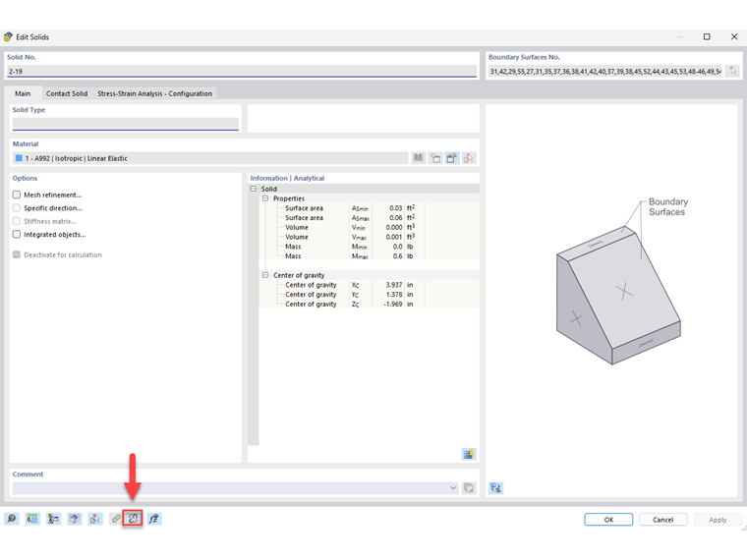Viewport: 747px width, 560px height.
Task: Click the red-highlighted unlink icon
Action: 133,519
